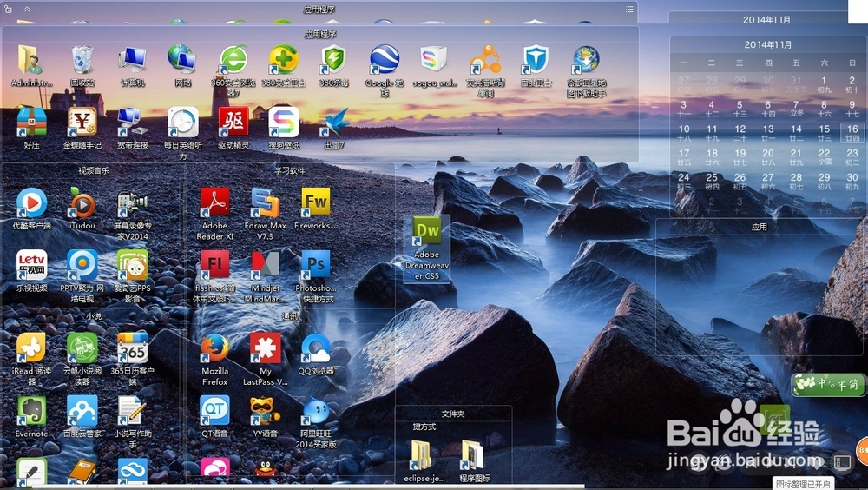Click the 小说 box title
Screen dimensions: 868x490
(94, 316)
